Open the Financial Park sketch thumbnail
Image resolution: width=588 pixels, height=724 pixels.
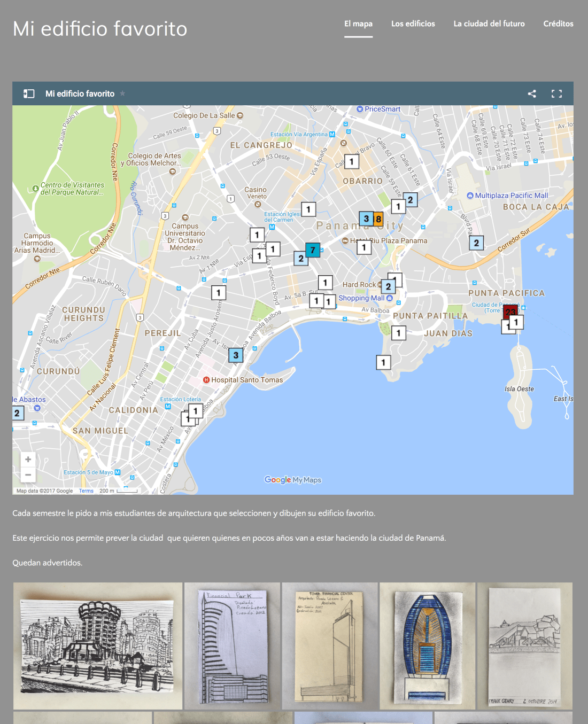232,645
